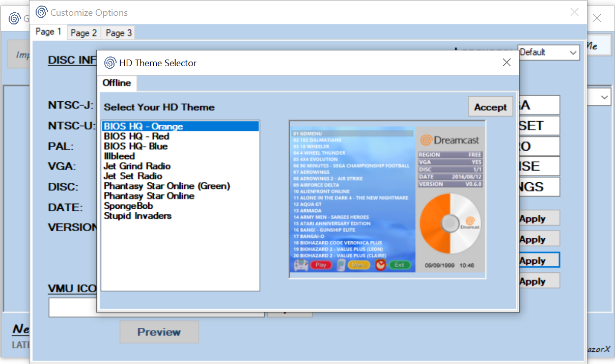Select the Stupid Invaders theme
Image resolution: width=615 pixels, height=364 pixels.
[x=181, y=216]
